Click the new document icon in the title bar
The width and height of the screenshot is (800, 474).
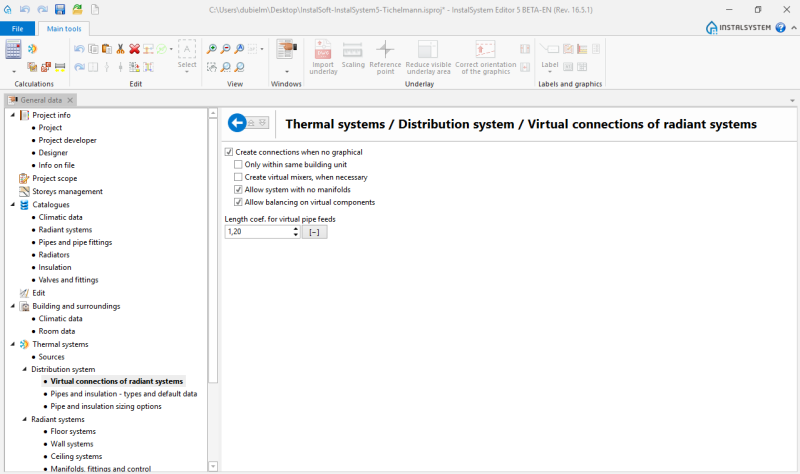(x=95, y=10)
